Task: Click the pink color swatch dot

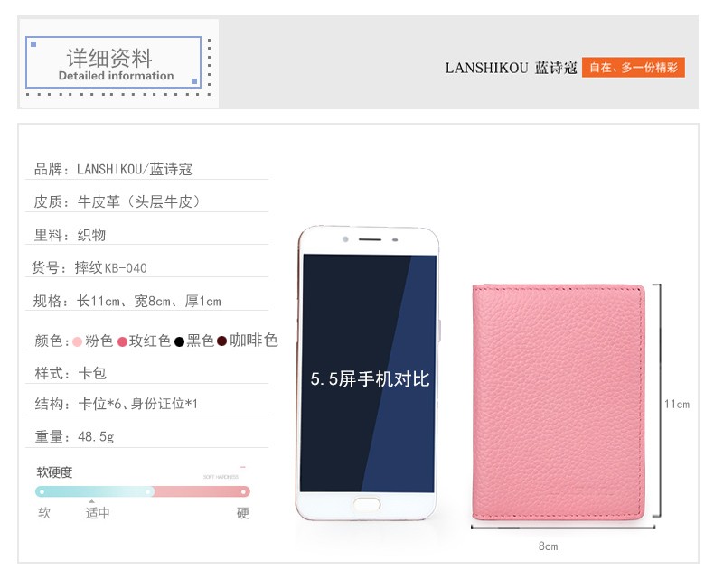Action: click(77, 341)
